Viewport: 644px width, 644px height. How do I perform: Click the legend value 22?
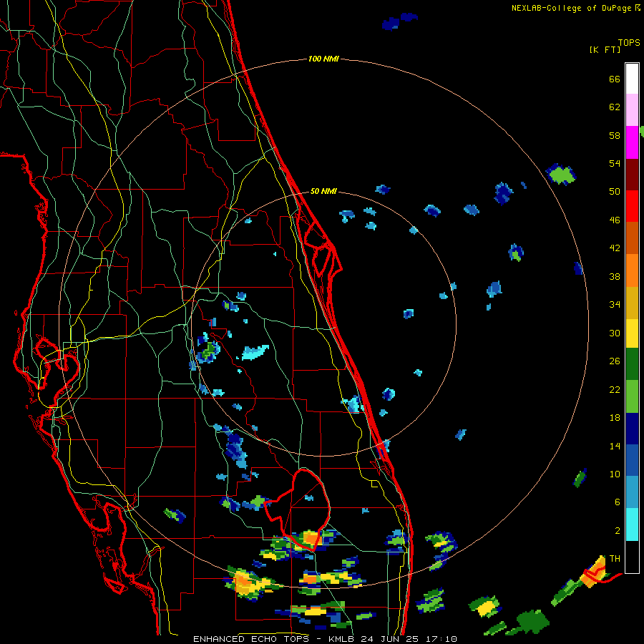pyautogui.click(x=615, y=390)
